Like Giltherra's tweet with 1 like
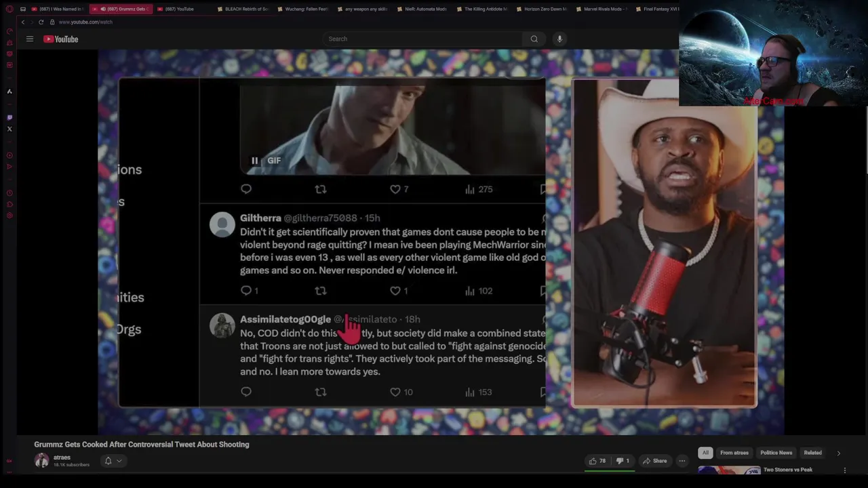The height and width of the screenshot is (488, 868). click(399, 291)
